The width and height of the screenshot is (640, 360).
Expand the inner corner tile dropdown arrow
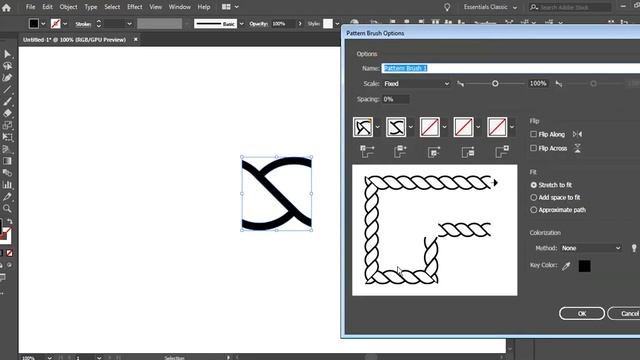[x=444, y=127]
